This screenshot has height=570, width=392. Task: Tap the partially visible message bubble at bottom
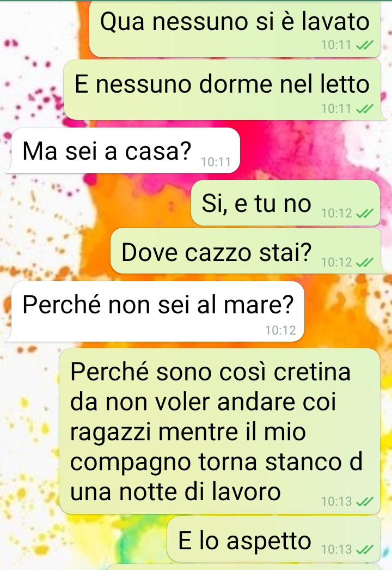[243, 567]
